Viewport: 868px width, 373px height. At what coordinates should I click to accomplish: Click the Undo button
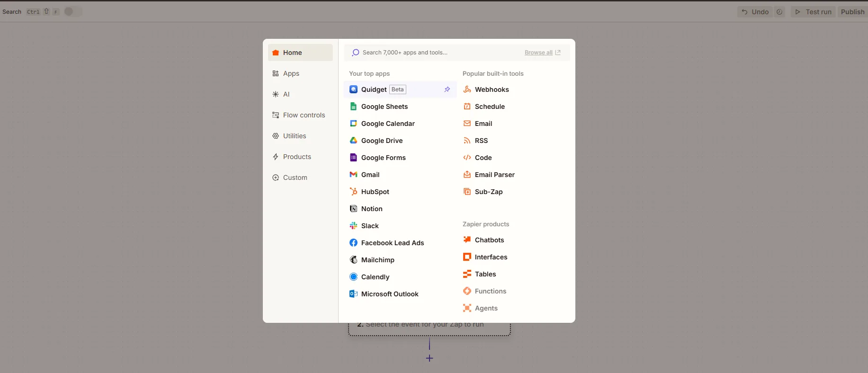[x=755, y=12]
